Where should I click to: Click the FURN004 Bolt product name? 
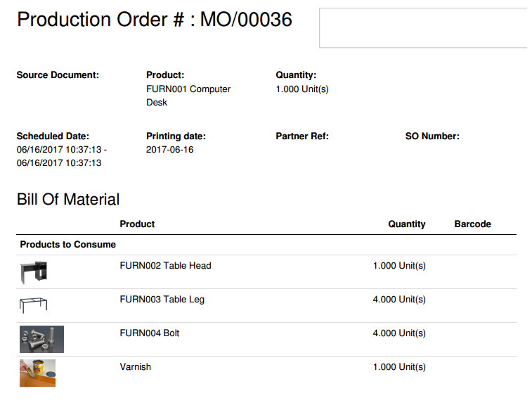150,333
